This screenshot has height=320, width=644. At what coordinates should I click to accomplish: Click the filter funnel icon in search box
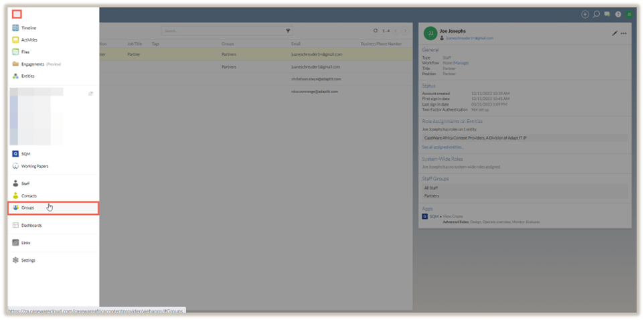[x=288, y=31]
